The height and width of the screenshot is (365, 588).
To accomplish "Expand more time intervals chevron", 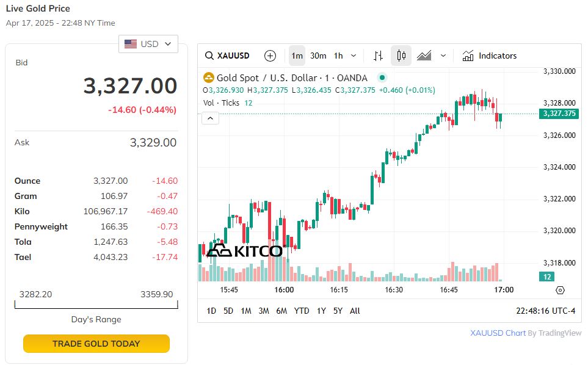I will (x=354, y=56).
